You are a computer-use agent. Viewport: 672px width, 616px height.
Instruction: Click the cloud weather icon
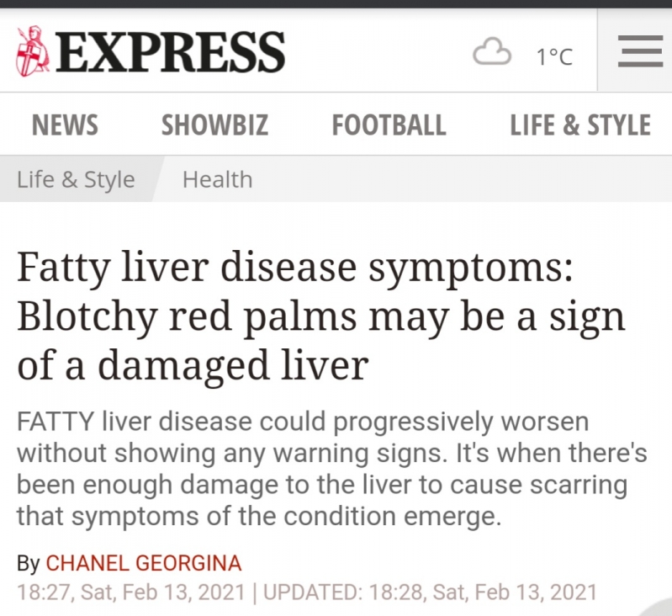coord(492,52)
